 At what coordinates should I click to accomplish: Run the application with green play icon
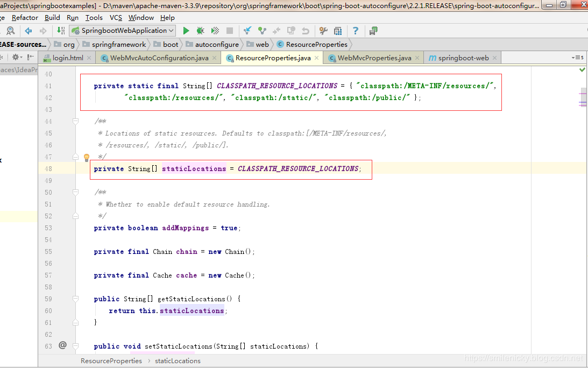(x=186, y=31)
